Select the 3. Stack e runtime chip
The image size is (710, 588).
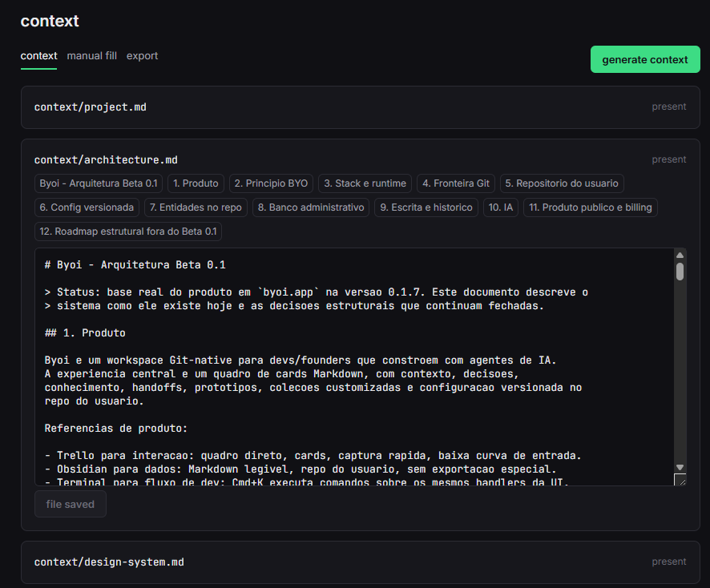click(x=365, y=183)
